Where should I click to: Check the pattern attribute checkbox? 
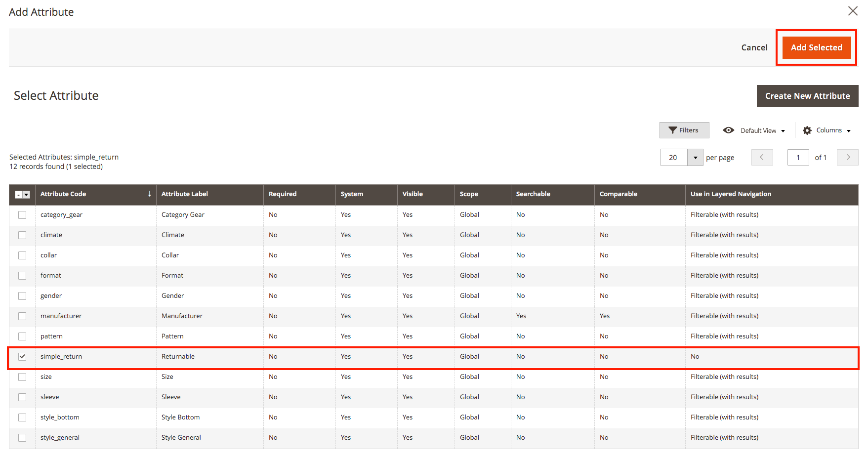click(22, 336)
